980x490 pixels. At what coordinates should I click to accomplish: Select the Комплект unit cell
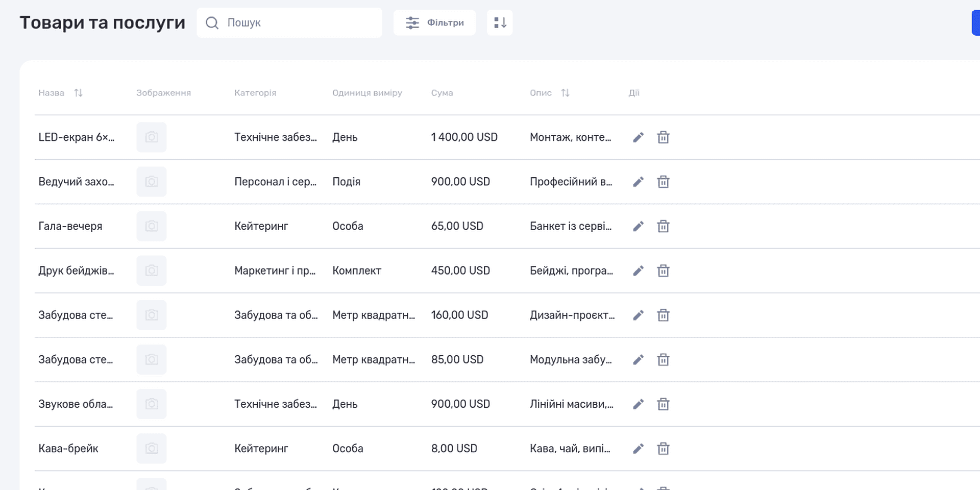pos(357,271)
